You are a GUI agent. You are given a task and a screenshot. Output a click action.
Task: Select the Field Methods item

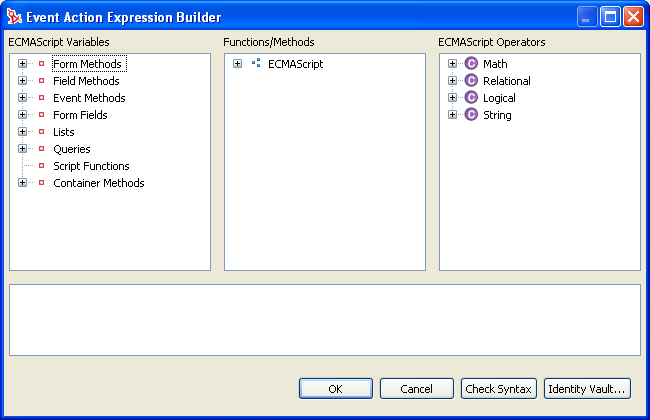(86, 81)
